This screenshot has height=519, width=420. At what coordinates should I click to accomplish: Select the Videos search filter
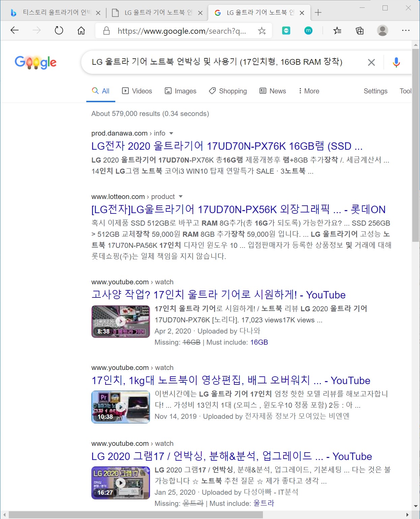pos(137,91)
